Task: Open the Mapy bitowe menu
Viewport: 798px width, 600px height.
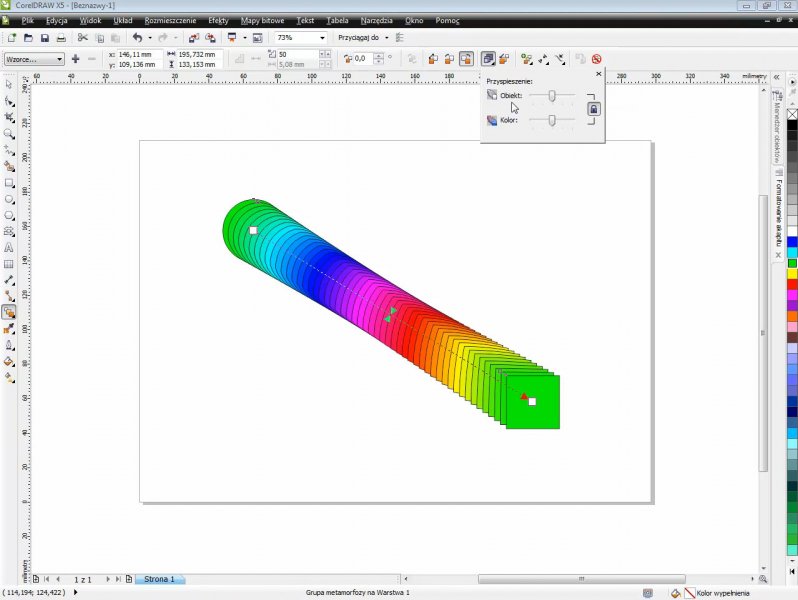Action: pyautogui.click(x=261, y=20)
